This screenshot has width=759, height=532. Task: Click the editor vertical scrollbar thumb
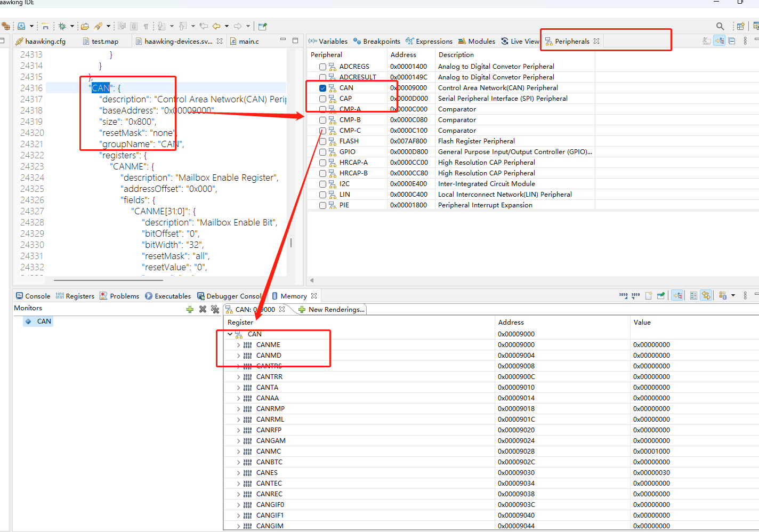point(291,243)
